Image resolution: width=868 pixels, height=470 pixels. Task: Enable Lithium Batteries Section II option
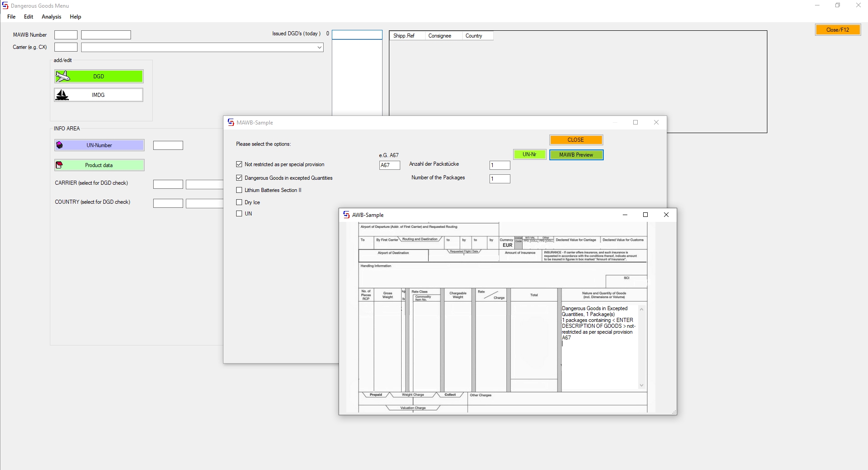pyautogui.click(x=239, y=190)
